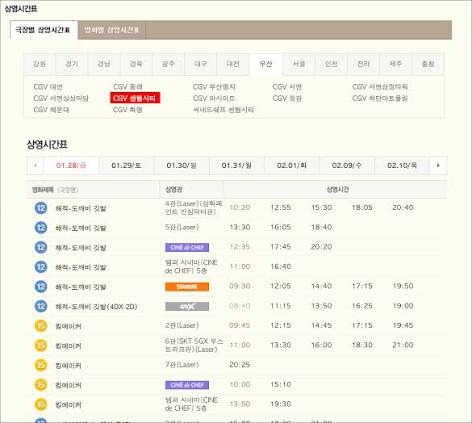Pick the 15:10 showtime
This screenshot has height=423, width=472.
coord(281,385)
